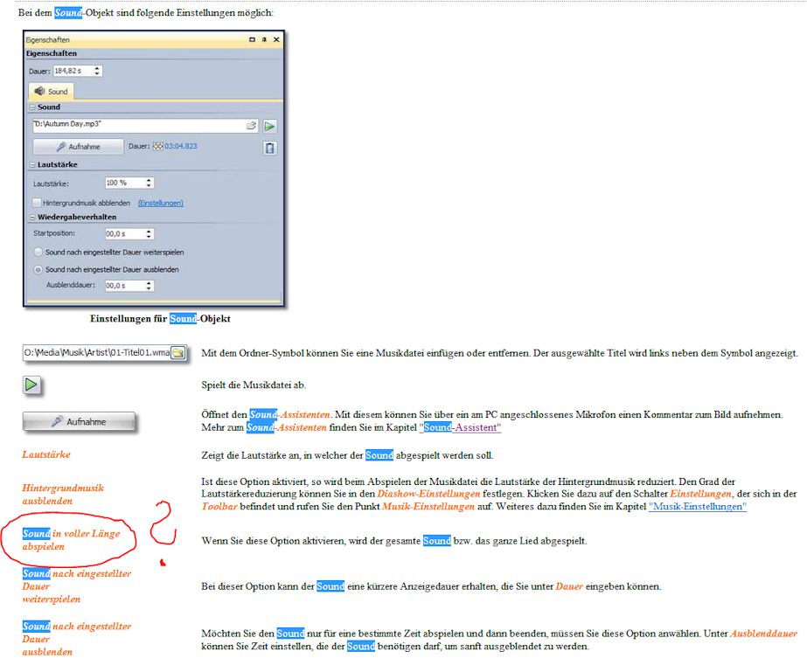This screenshot has width=807, height=672.
Task: Collapse the Wiedergabeverhalten section
Action: tap(31, 217)
